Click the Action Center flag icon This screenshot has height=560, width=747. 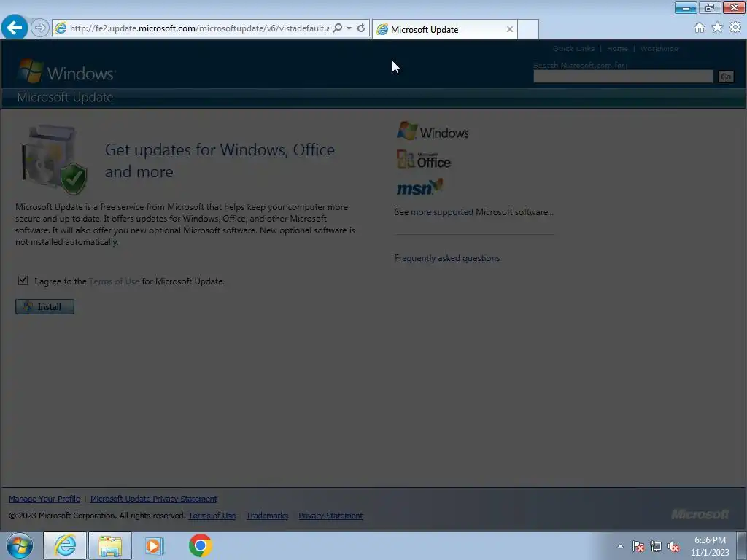tap(638, 546)
